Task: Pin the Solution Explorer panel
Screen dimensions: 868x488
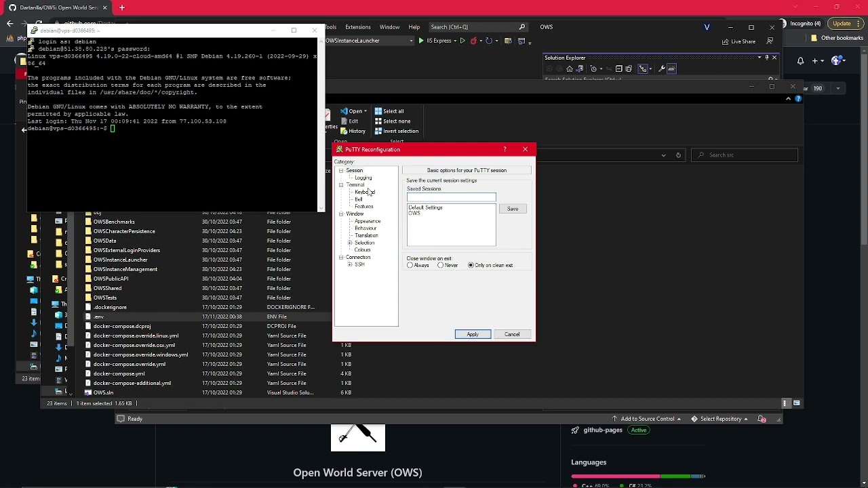Action: pos(766,58)
